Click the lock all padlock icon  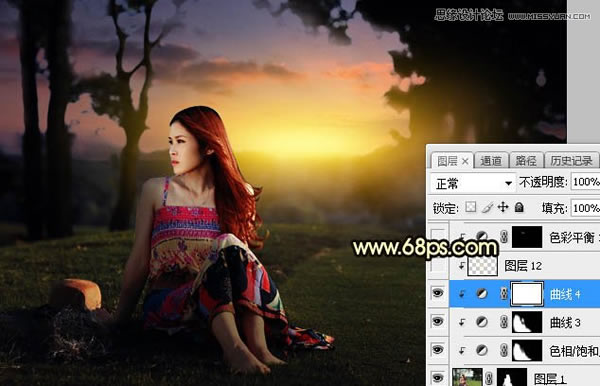pyautogui.click(x=519, y=207)
